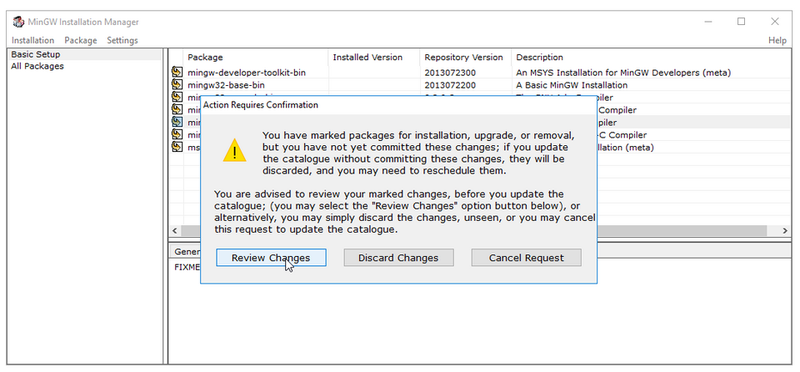
Task: Click MinGW Installation Manager title bar icon
Action: pos(18,22)
